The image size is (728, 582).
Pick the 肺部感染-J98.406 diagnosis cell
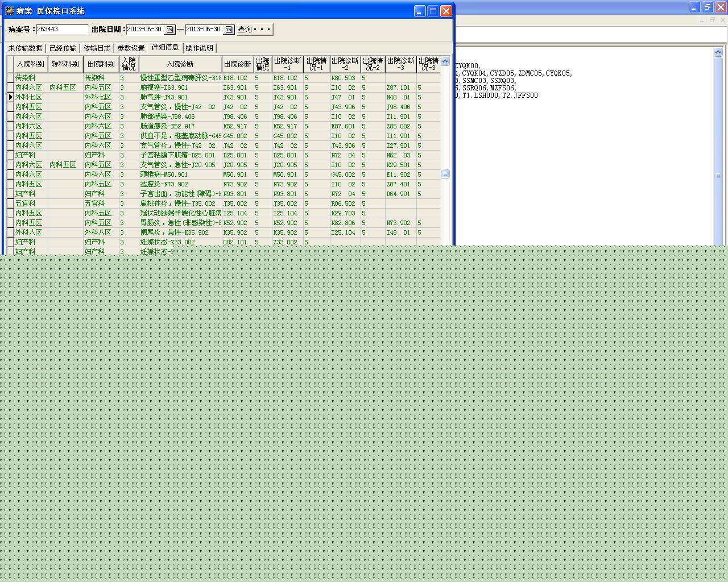(x=180, y=117)
